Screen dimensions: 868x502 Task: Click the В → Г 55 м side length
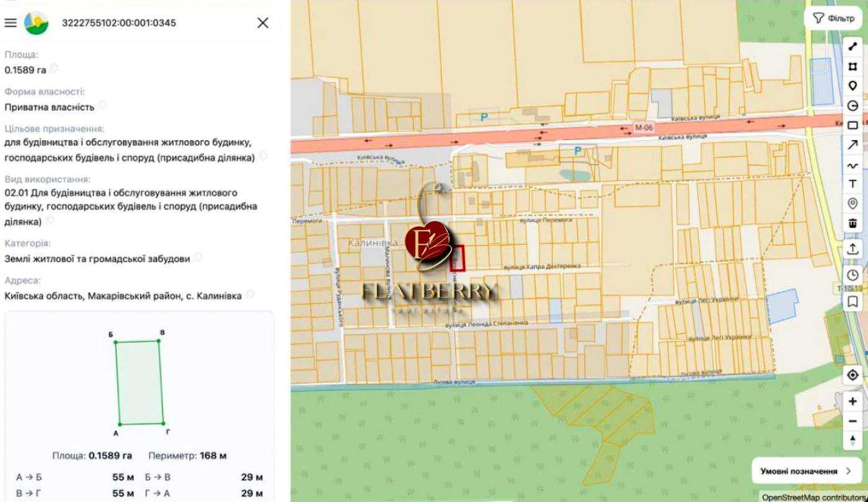click(75, 493)
